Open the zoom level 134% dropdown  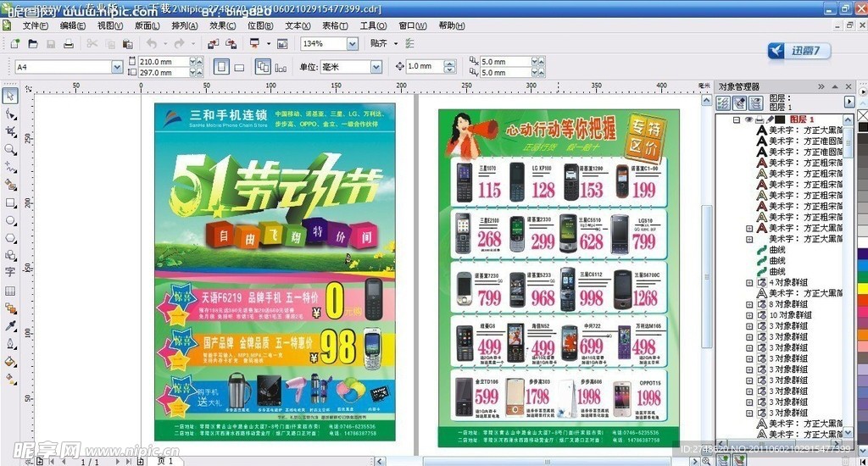(353, 44)
